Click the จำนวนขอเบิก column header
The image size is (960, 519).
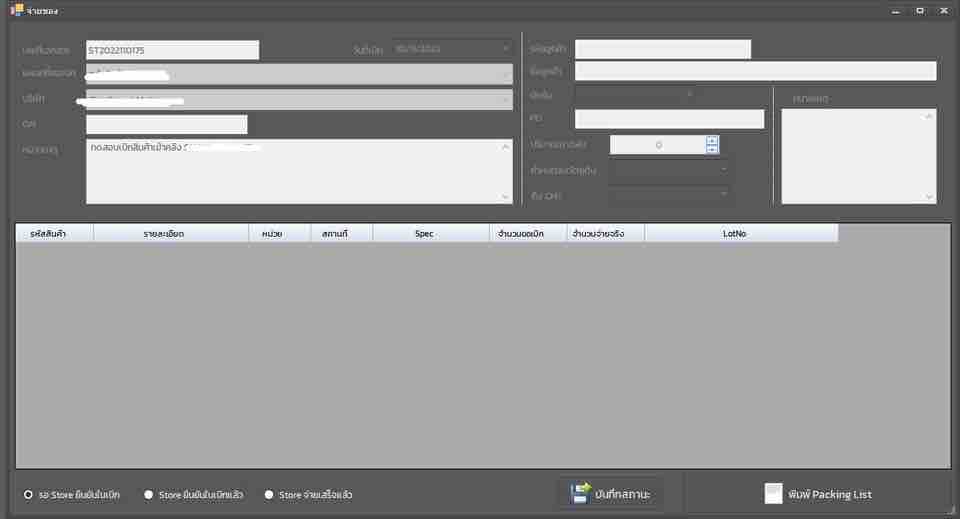coord(528,233)
